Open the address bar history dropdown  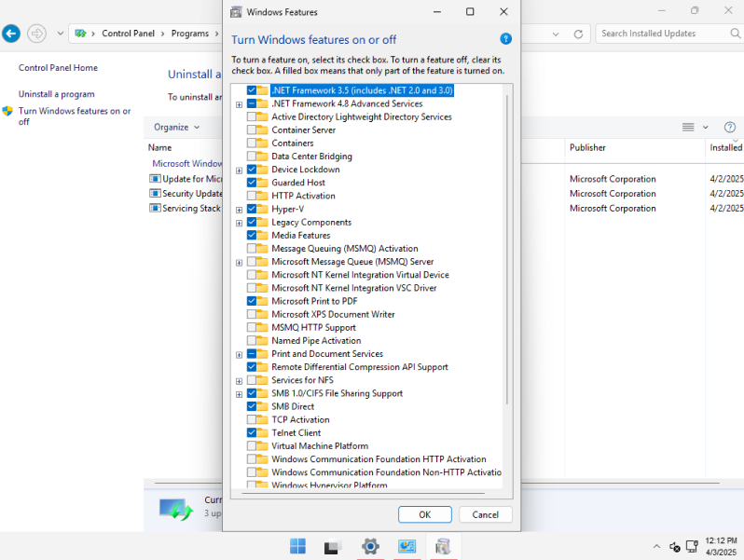(556, 34)
